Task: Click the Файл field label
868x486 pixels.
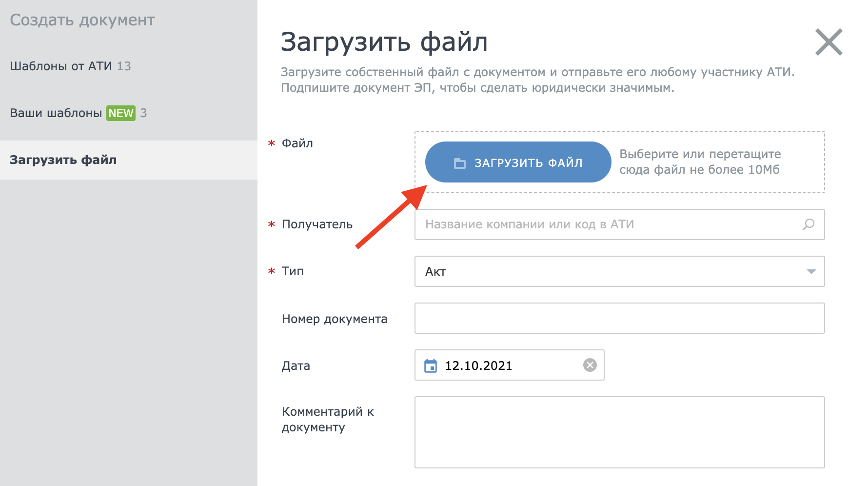Action: click(297, 143)
